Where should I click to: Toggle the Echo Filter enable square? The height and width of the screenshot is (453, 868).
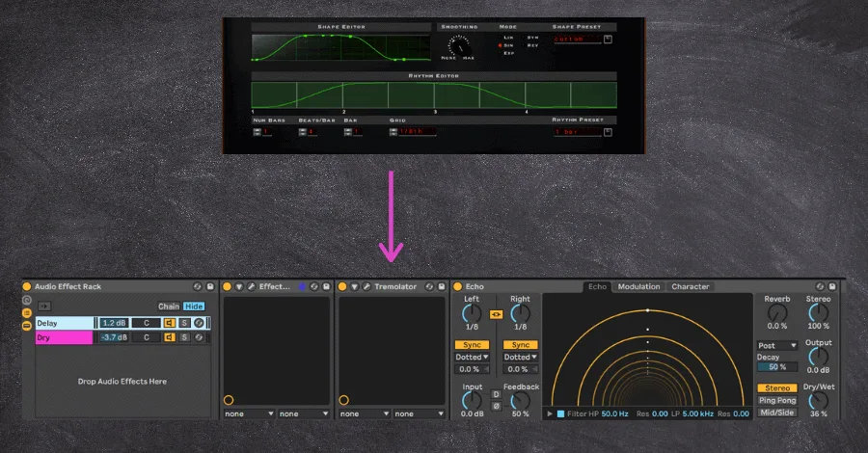(x=560, y=413)
